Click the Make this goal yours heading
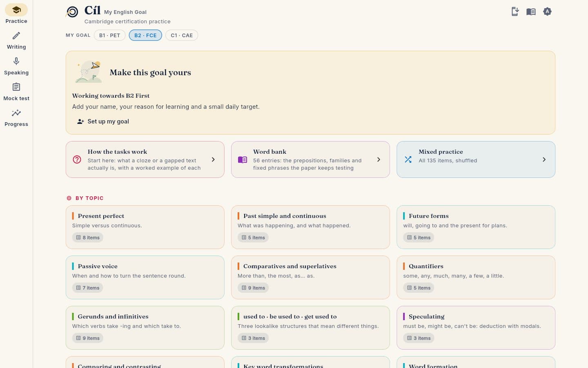The image size is (588, 368). pyautogui.click(x=150, y=72)
